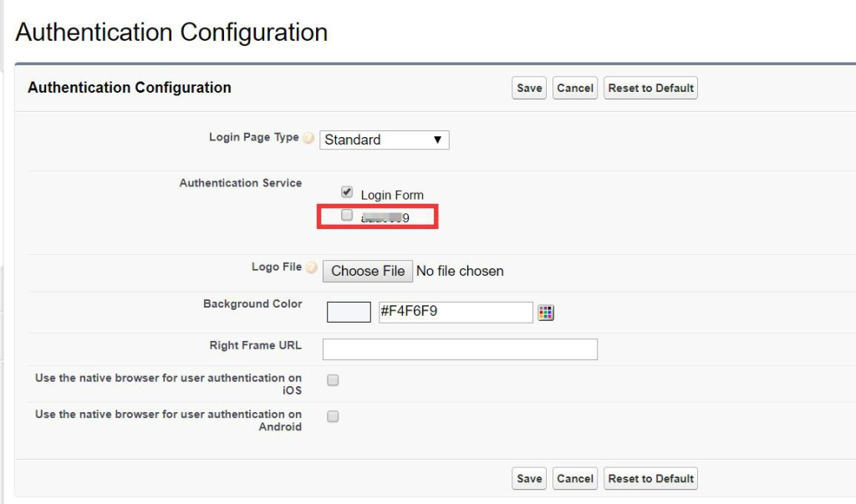Enable native browser authentication on Android
This screenshot has width=856, height=504.
click(x=333, y=416)
